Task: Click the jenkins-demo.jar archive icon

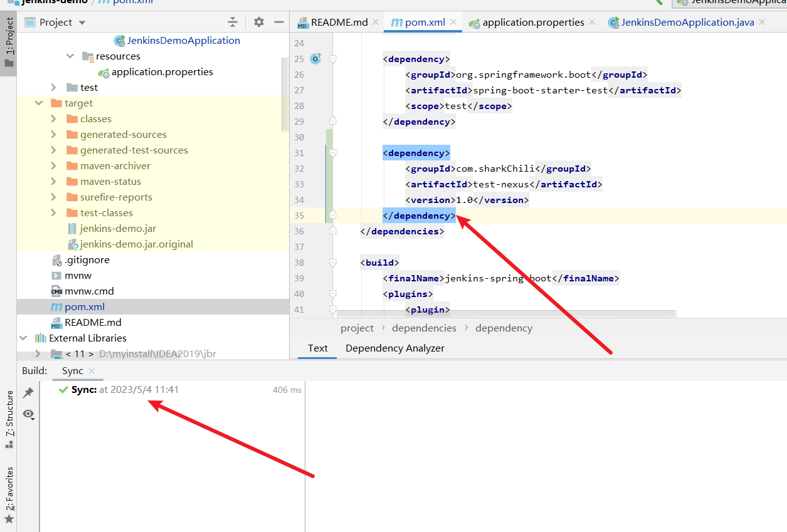Action: coord(72,229)
